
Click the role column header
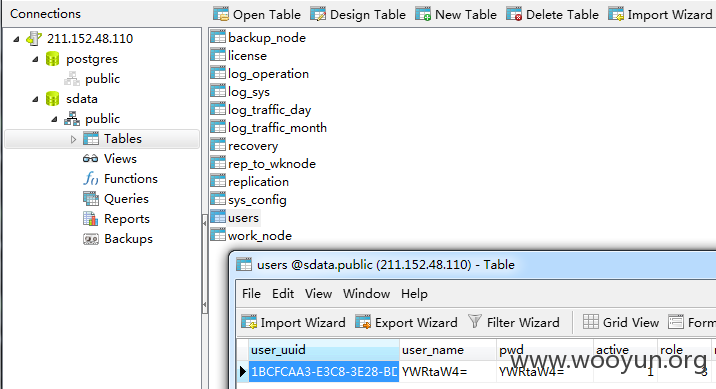pos(684,350)
